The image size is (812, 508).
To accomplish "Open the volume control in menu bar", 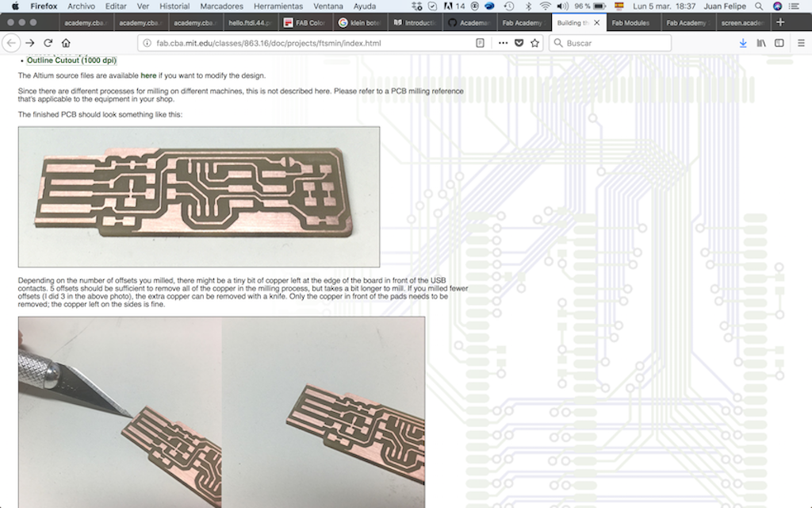I will coord(562,6).
